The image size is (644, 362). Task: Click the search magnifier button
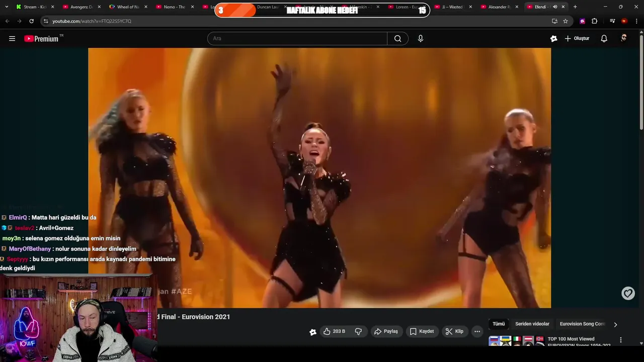point(397,38)
